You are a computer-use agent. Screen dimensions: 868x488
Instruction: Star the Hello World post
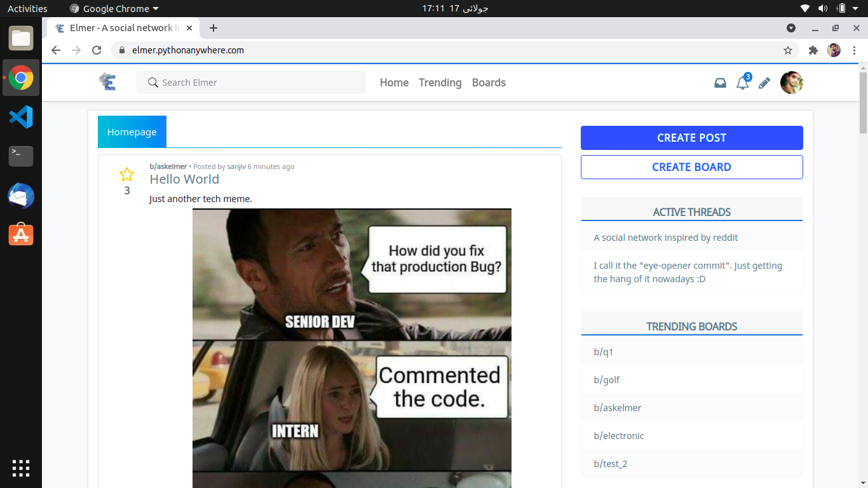[x=127, y=174]
